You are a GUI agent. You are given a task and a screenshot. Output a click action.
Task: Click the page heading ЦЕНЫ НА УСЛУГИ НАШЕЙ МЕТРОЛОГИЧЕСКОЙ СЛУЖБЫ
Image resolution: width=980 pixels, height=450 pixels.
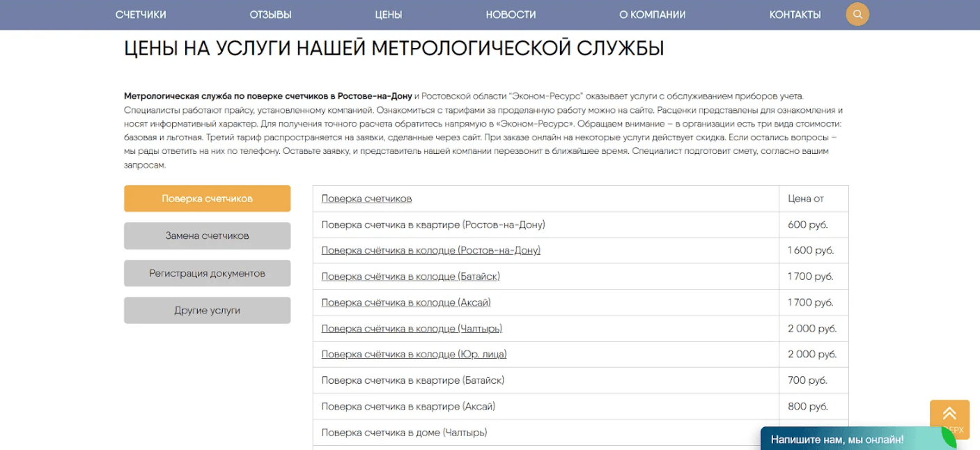click(394, 49)
